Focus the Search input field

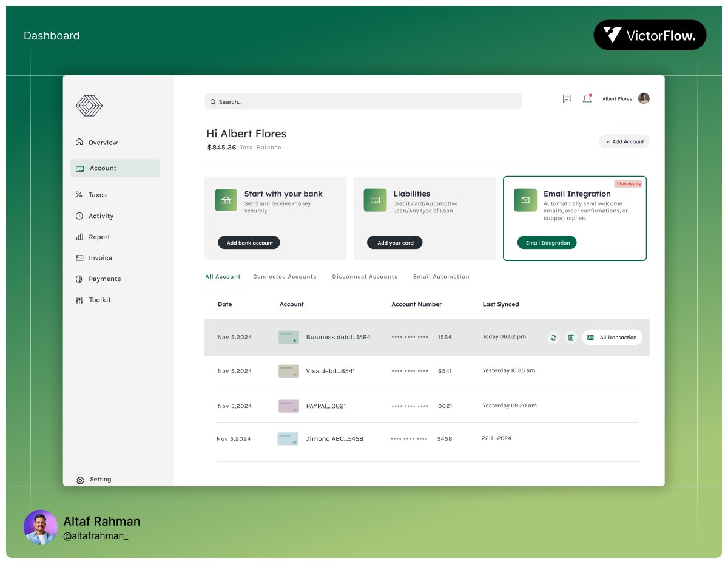[363, 101]
